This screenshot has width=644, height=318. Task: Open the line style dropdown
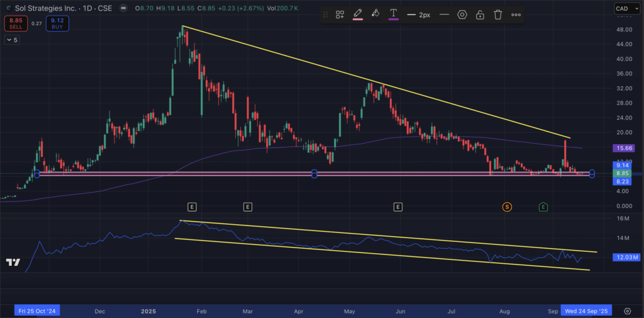[x=444, y=15]
